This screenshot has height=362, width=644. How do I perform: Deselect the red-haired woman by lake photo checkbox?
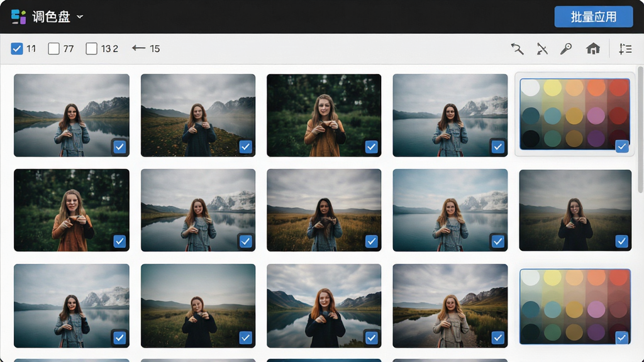371,337
